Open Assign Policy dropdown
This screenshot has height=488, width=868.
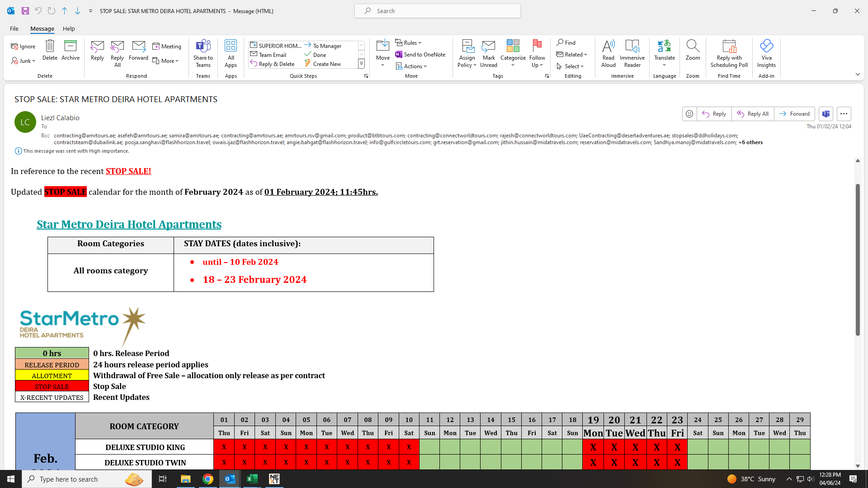467,53
